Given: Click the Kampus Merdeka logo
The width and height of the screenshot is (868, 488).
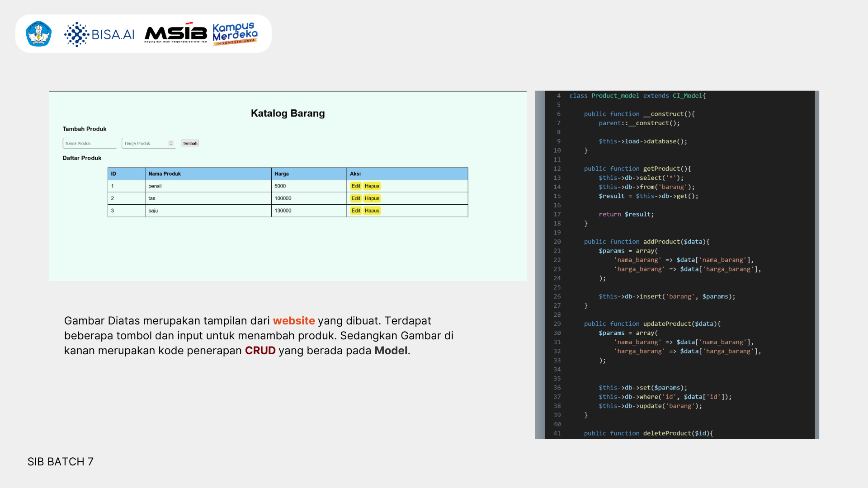Looking at the screenshot, I should 235,34.
